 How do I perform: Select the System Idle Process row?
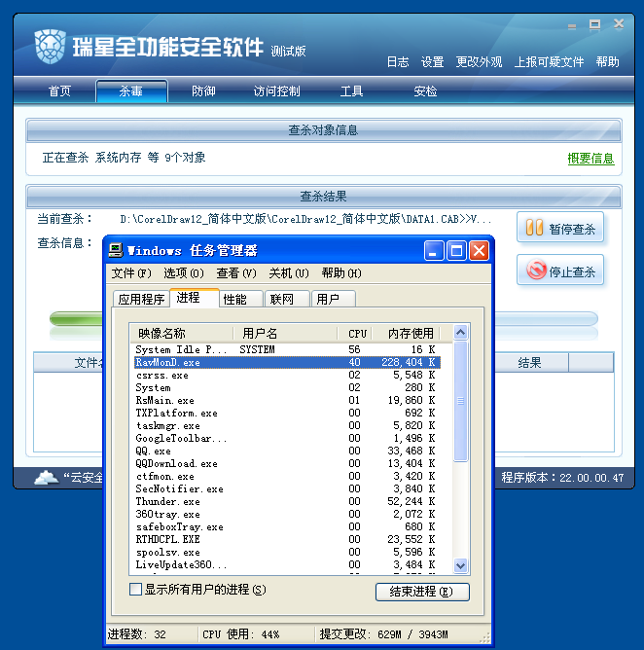tap(287, 349)
